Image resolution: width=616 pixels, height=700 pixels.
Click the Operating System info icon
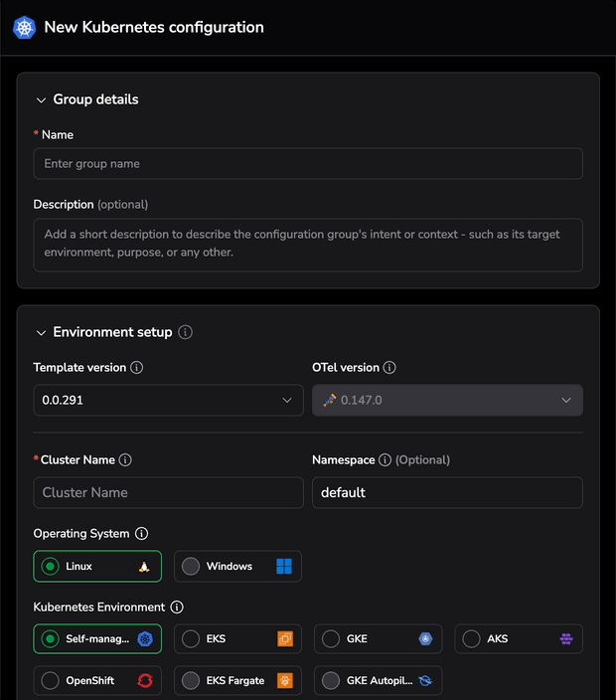(x=141, y=534)
